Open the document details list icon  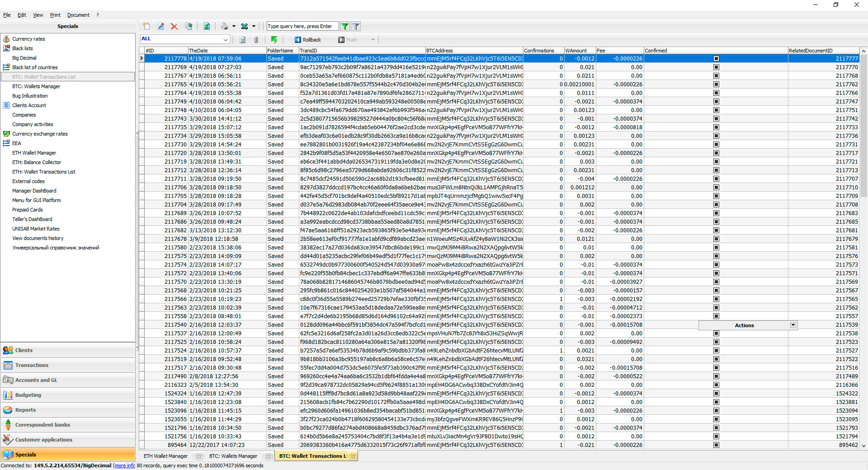243,40
